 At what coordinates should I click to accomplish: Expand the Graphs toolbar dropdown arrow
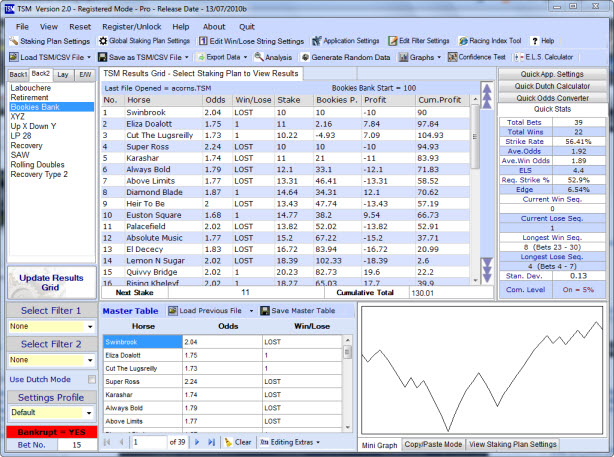pyautogui.click(x=439, y=57)
